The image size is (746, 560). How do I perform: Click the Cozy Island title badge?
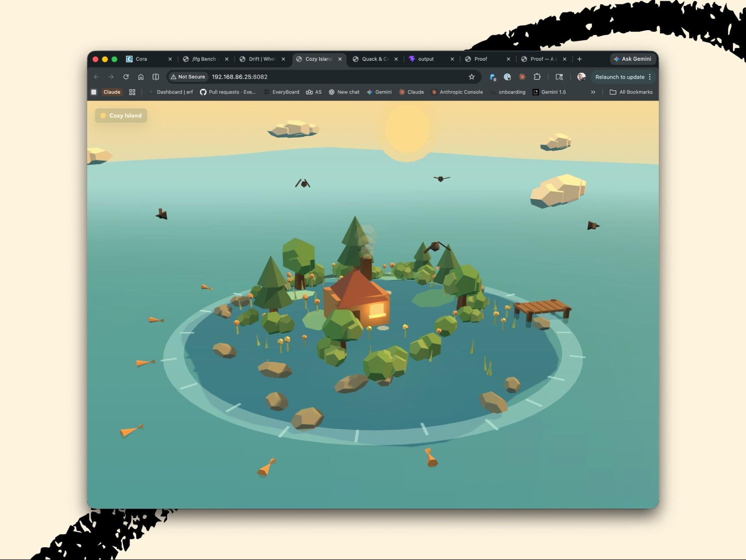[x=121, y=116]
